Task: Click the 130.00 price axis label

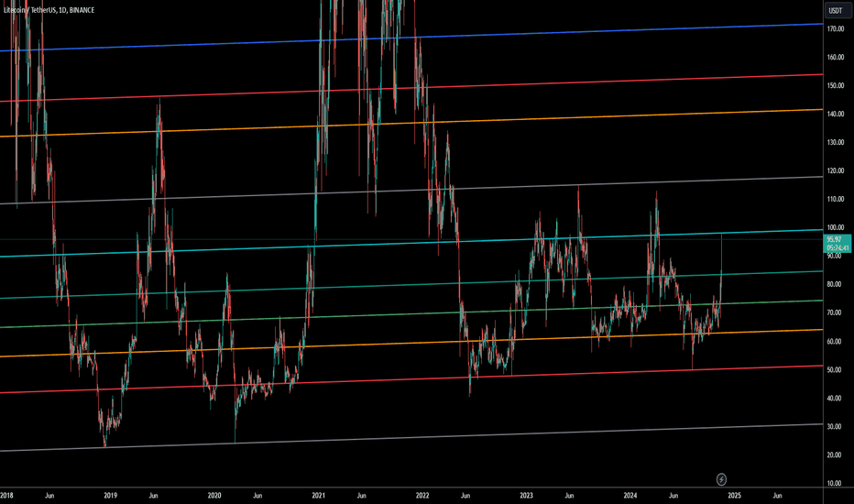Action: point(836,142)
